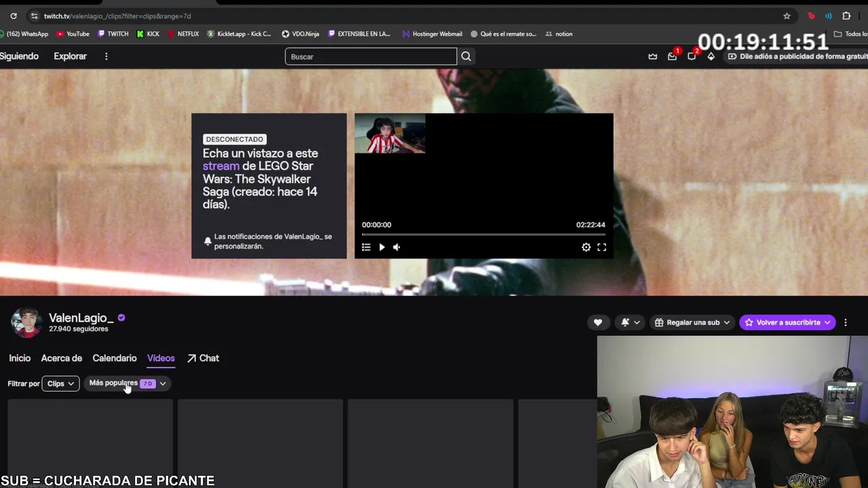The width and height of the screenshot is (868, 488).
Task: Open the notifications inbox icon
Action: (672, 56)
